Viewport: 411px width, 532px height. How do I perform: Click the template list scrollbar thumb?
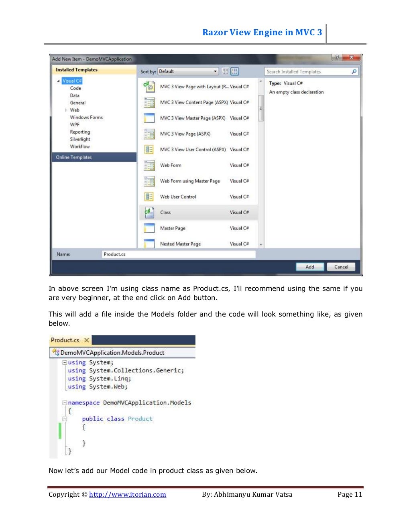(260, 108)
